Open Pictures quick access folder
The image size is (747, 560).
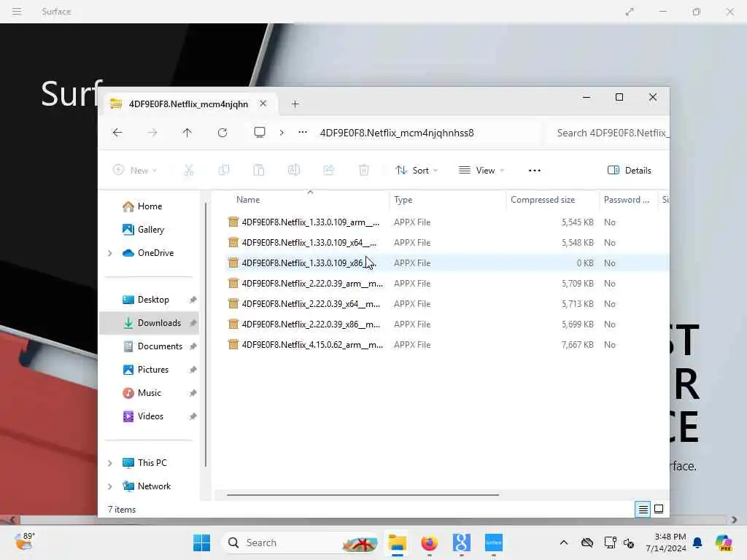tap(153, 370)
